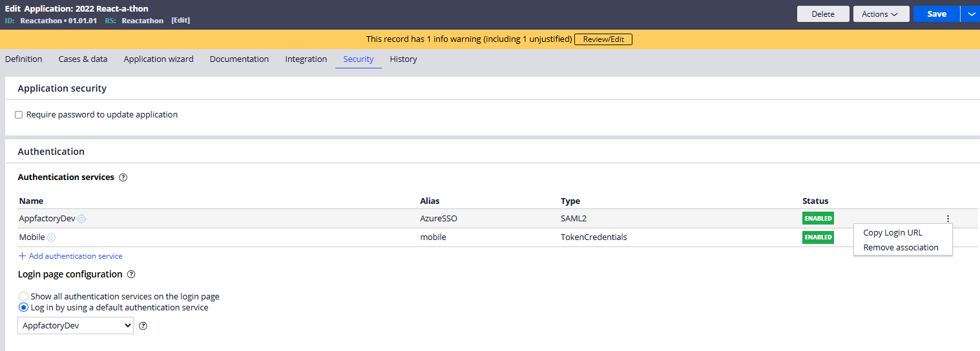Go to the Documentation tab
This screenshot has width=980, height=351.
point(239,59)
